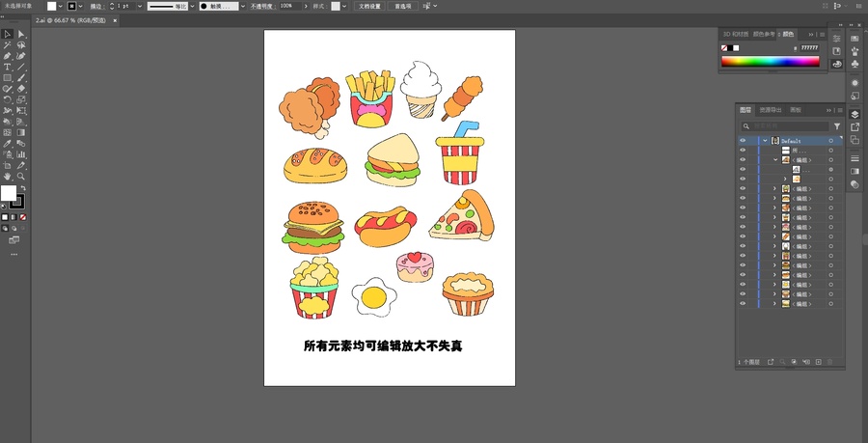Click target circle of Default layer
This screenshot has height=443, width=868.
[830, 141]
